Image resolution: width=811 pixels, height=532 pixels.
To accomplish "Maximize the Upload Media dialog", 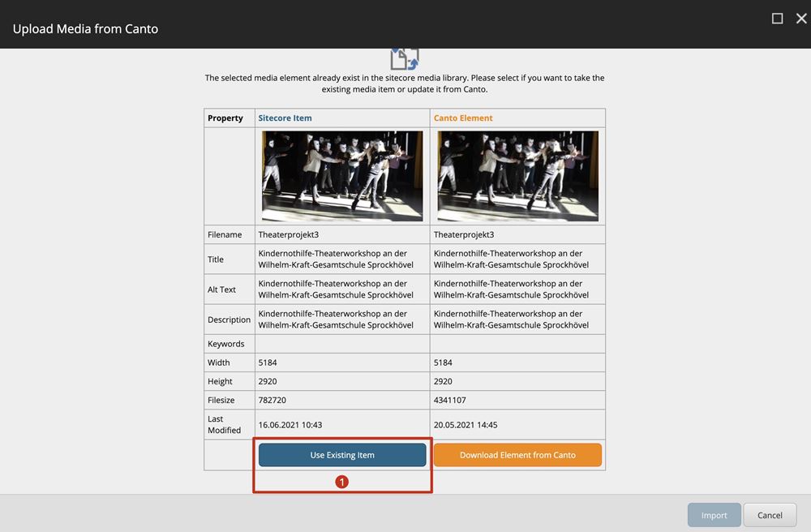I will [777, 19].
